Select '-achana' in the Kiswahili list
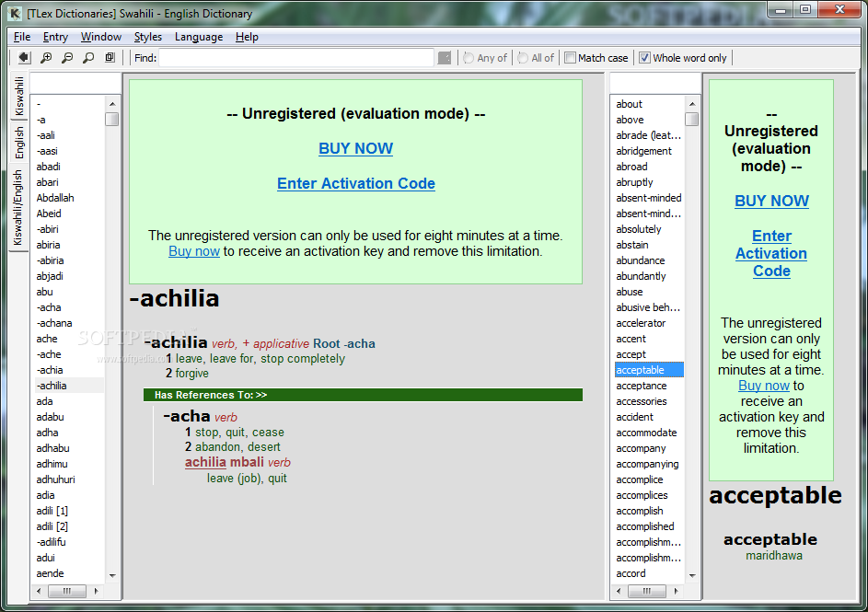The height and width of the screenshot is (612, 868). pos(54,323)
